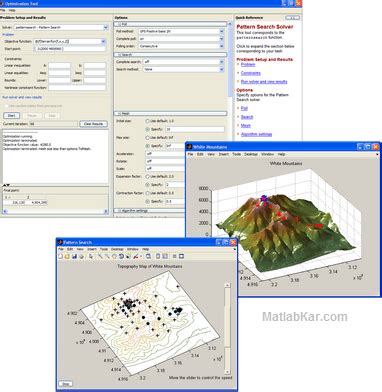Click the speed slider in Pattern Search window

227,328
